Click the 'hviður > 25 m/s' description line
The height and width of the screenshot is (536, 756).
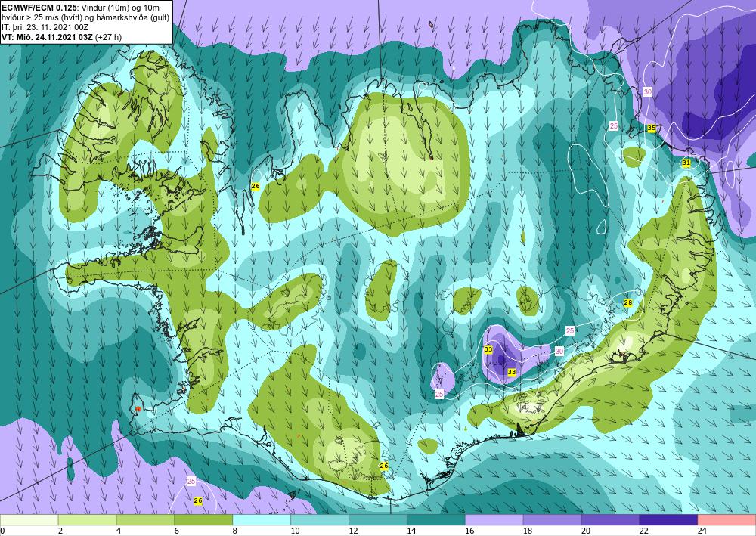click(x=86, y=17)
